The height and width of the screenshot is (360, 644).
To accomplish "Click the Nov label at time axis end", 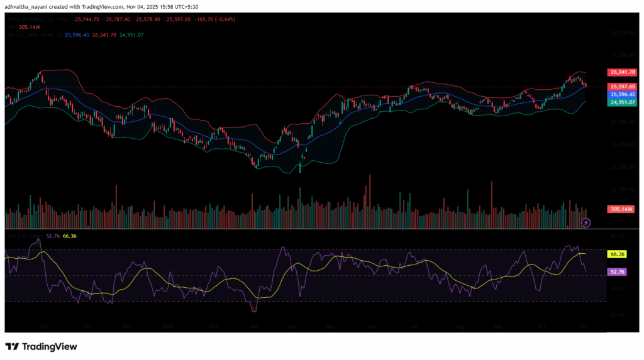I will [x=583, y=327].
